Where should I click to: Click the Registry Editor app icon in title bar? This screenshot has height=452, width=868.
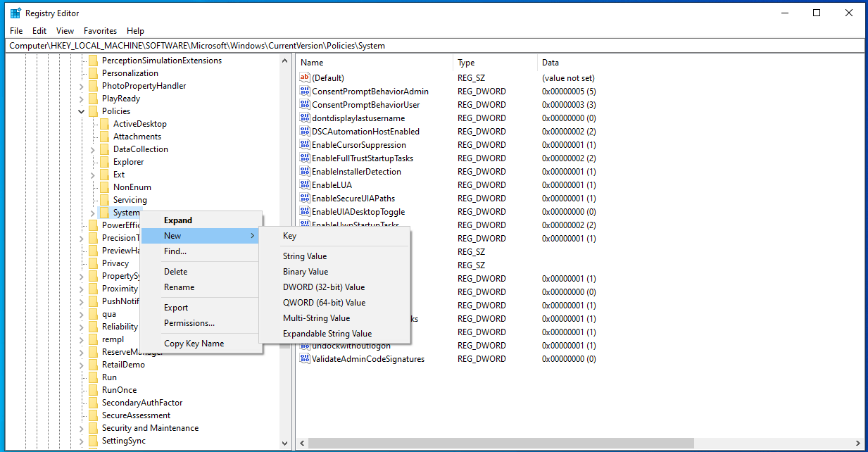pyautogui.click(x=15, y=13)
